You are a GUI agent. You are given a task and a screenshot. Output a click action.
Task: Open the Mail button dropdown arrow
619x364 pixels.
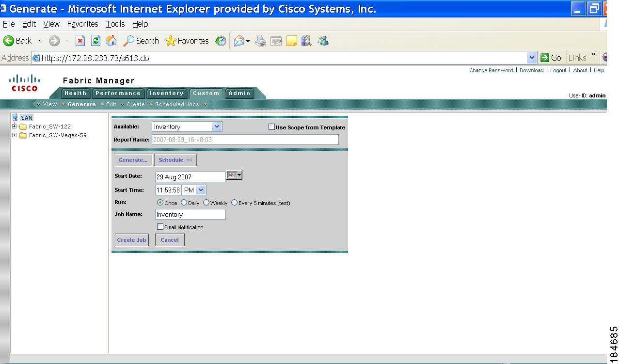248,41
